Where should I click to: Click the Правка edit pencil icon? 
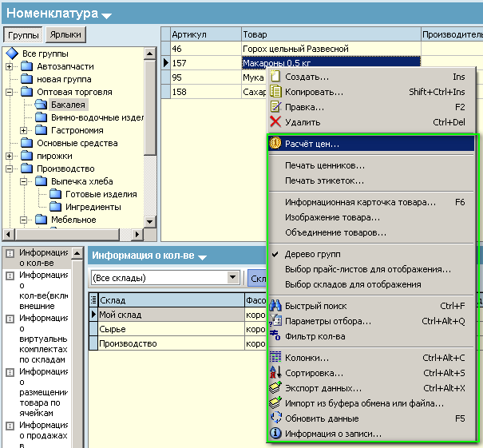point(275,106)
